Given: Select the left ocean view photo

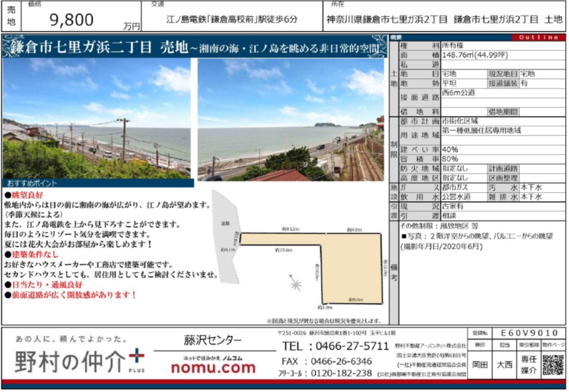Looking at the screenshot, I should 97,119.
